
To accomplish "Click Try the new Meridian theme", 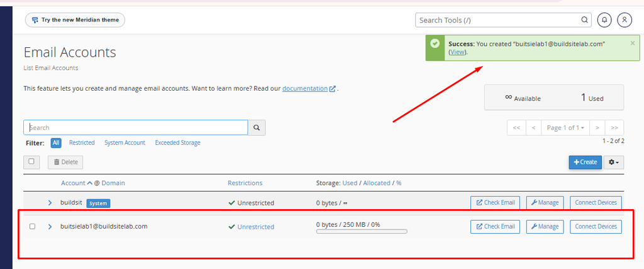I will click(75, 20).
